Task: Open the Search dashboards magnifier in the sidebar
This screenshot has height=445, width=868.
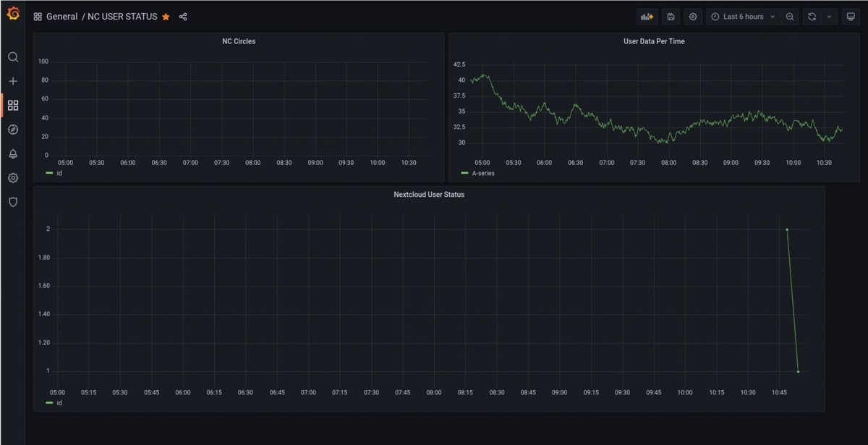Action: (12, 56)
